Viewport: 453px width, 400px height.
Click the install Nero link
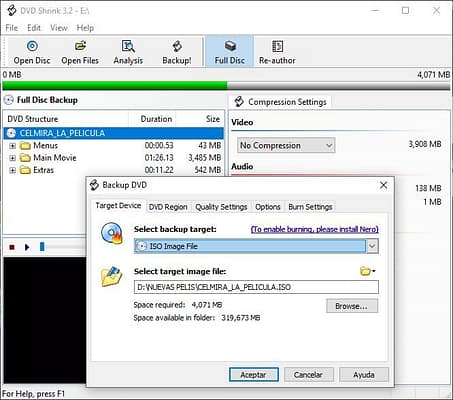(315, 229)
